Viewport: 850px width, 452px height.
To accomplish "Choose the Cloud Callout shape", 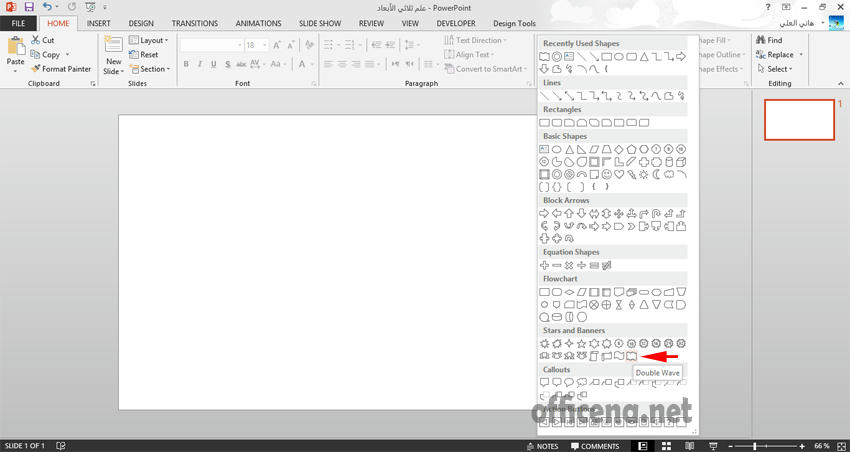I will coord(582,383).
